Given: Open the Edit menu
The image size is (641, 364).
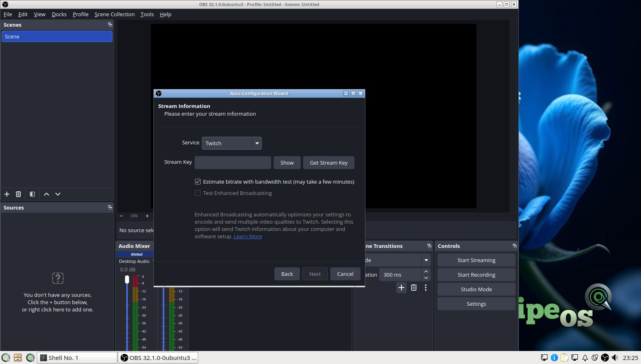Looking at the screenshot, I should coord(23,14).
